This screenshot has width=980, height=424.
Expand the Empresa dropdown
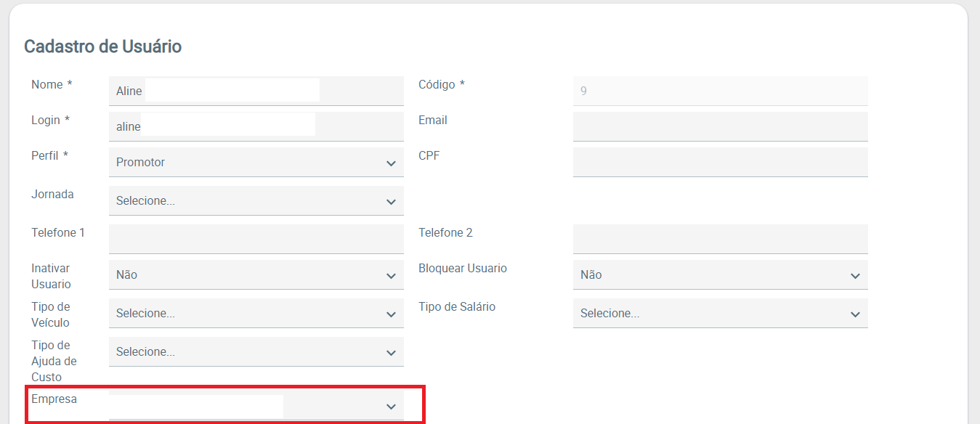pos(256,407)
